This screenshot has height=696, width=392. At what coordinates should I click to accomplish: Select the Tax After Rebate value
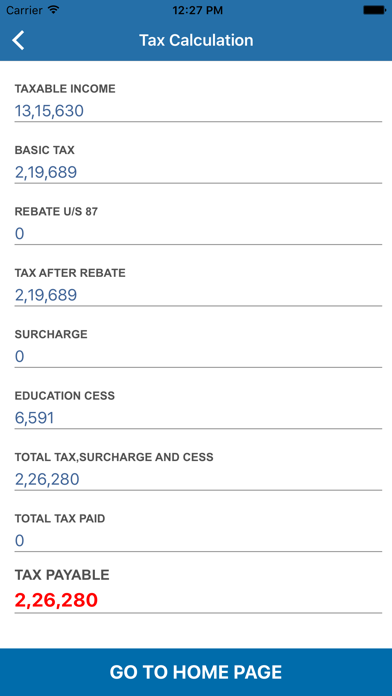(x=198, y=295)
